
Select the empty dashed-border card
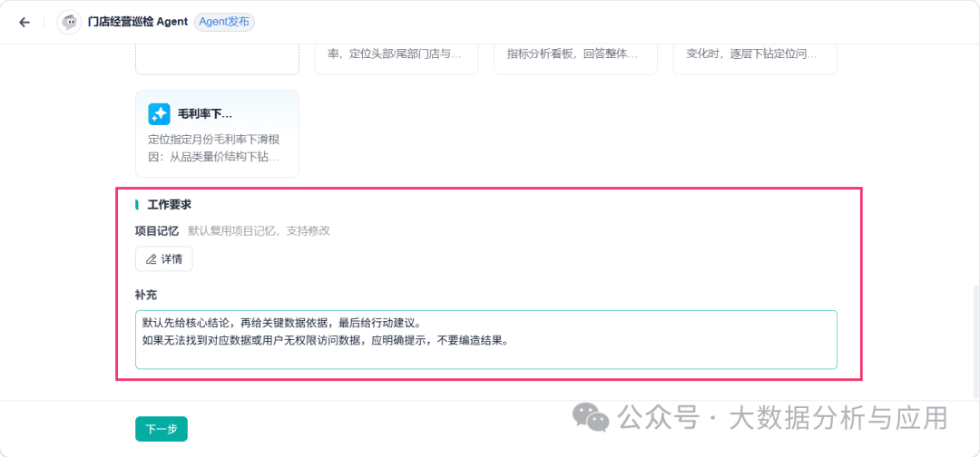click(217, 59)
